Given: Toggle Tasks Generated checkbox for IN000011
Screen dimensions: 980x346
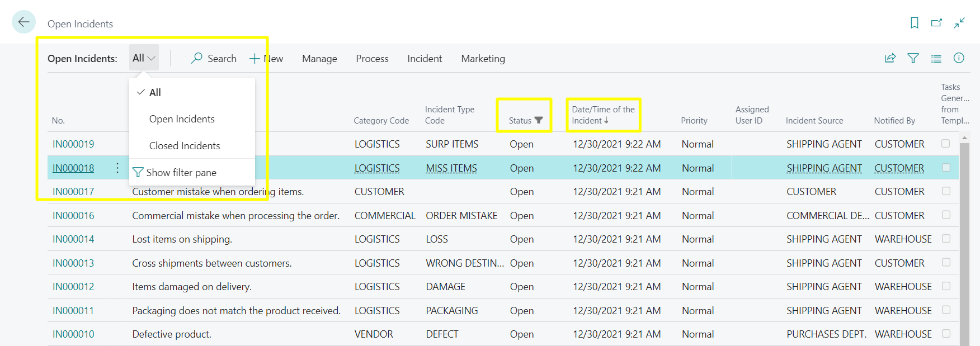Looking at the screenshot, I should [x=946, y=310].
